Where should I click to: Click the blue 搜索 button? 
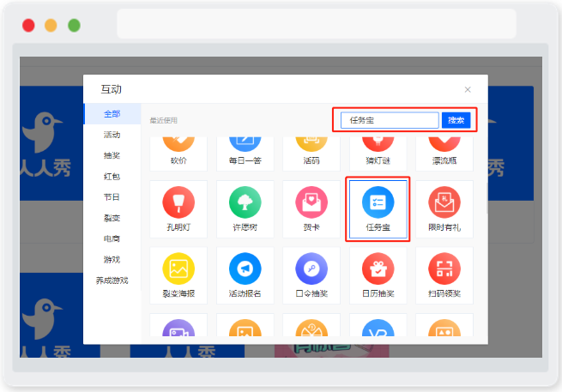point(456,120)
